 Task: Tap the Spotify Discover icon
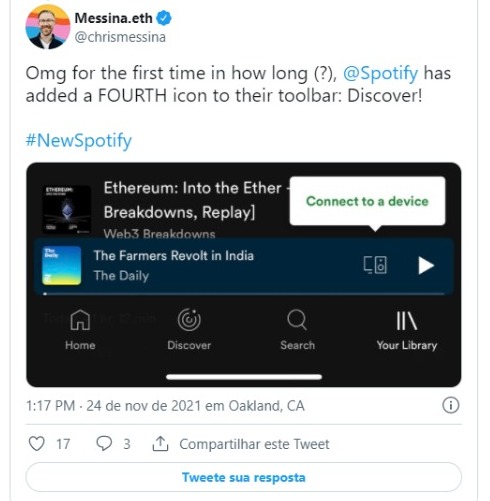(x=189, y=320)
